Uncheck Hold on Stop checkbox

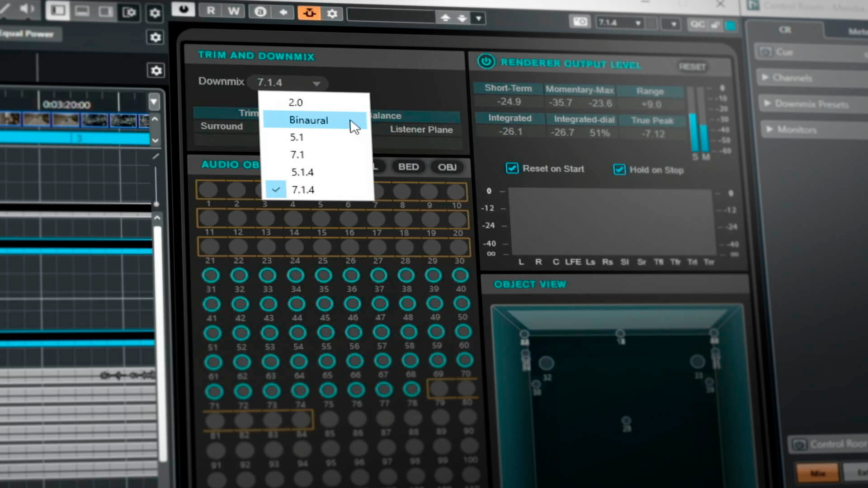click(x=619, y=169)
